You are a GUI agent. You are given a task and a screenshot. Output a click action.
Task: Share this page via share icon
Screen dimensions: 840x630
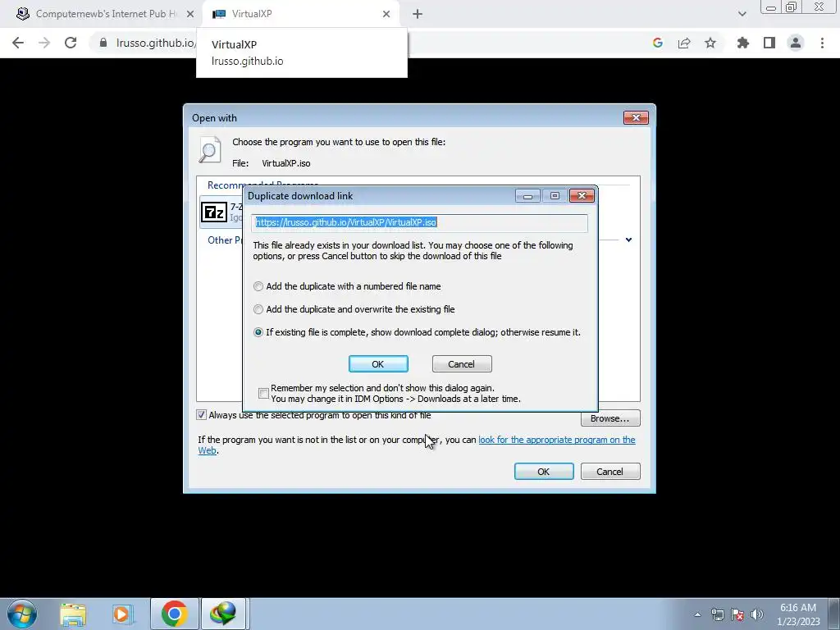(684, 43)
